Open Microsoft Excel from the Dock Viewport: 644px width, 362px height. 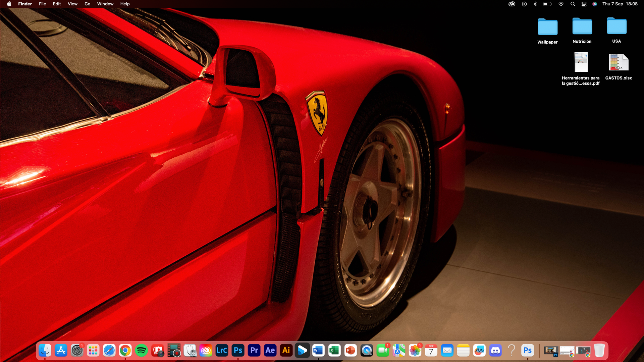point(335,351)
